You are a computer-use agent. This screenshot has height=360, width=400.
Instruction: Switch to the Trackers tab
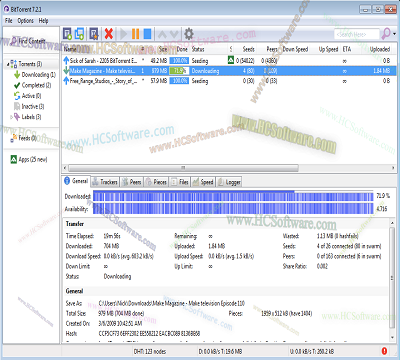pos(105,182)
